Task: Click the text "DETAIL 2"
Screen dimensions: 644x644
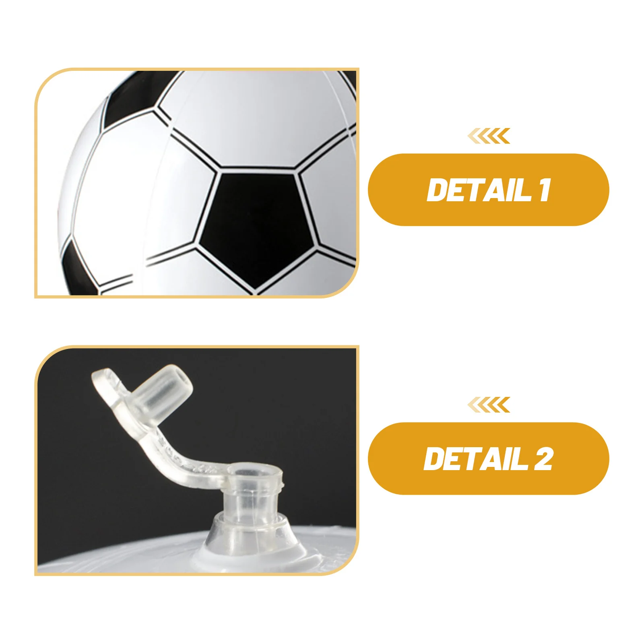Action: click(488, 459)
